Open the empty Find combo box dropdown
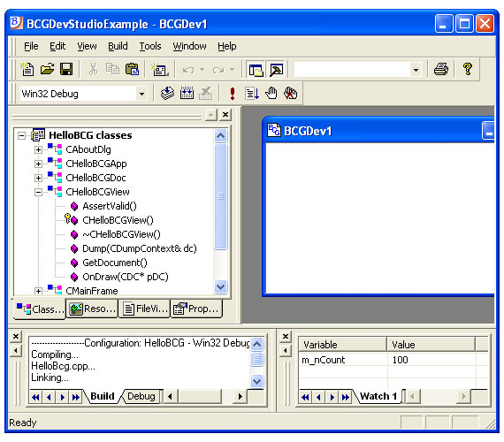 point(416,70)
